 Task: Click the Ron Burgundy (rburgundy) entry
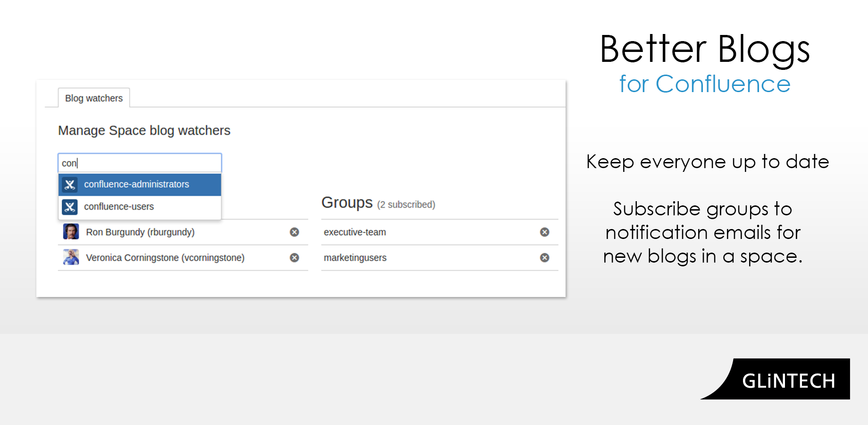140,232
